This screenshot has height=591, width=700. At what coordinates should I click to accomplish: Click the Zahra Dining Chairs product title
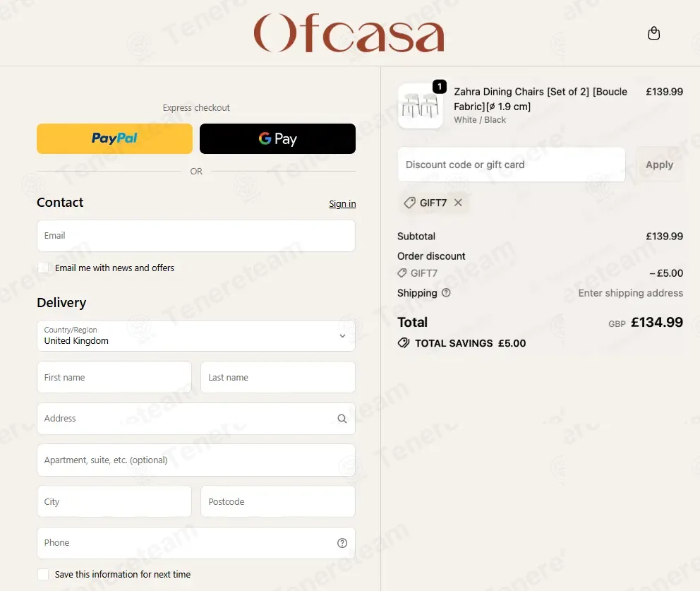541,99
